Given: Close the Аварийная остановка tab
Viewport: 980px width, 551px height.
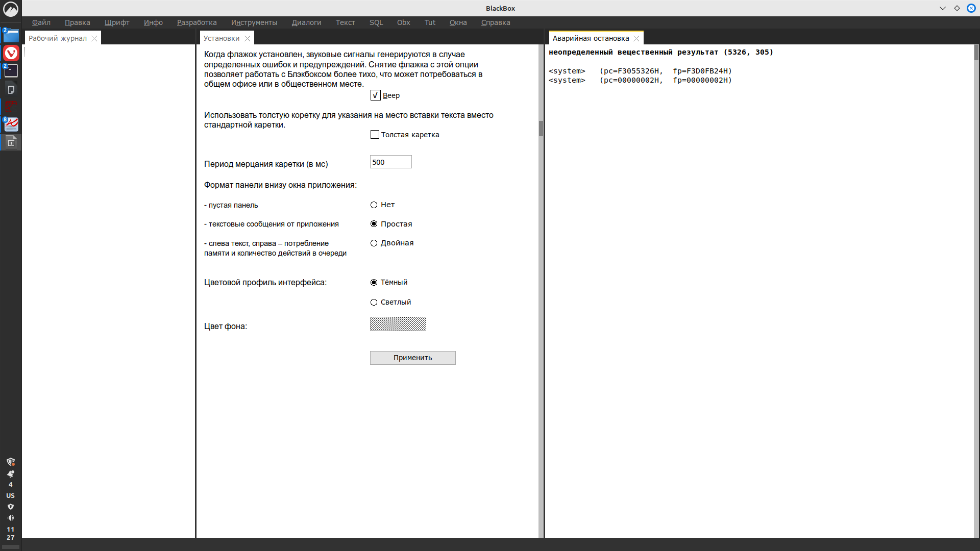Looking at the screenshot, I should point(636,38).
